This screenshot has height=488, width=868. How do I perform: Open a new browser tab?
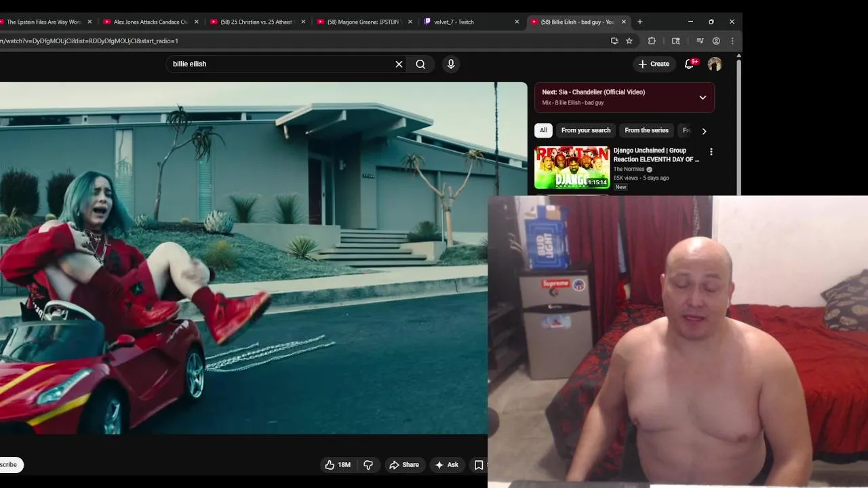pos(639,22)
